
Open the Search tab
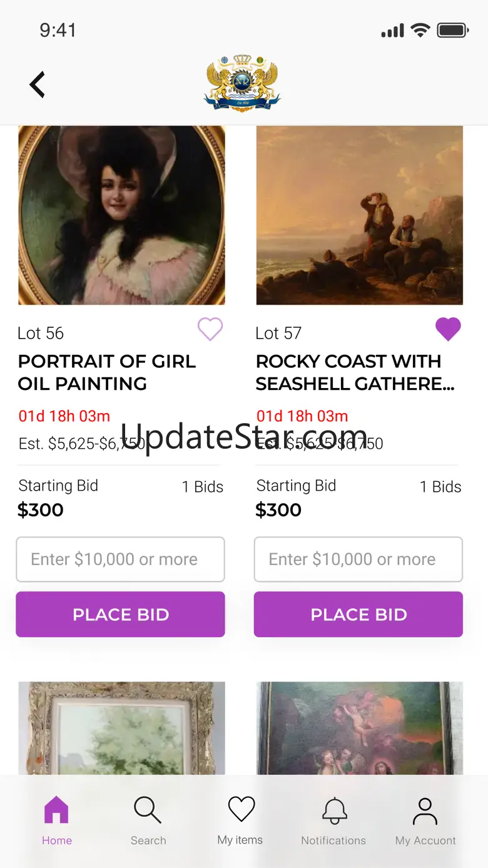pyautogui.click(x=148, y=820)
